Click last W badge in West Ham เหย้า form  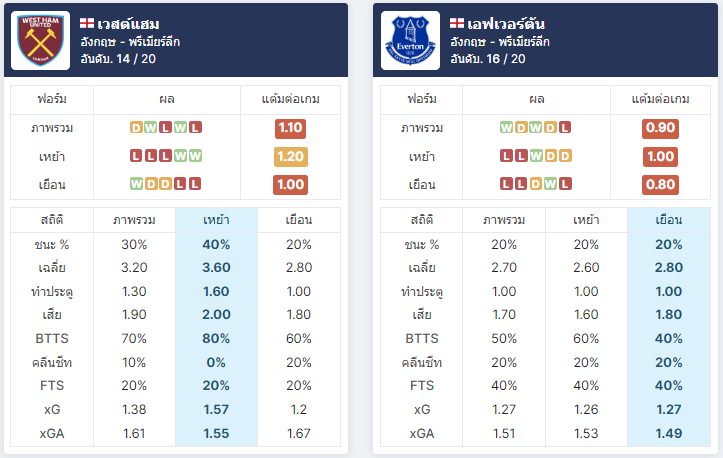coord(195,156)
